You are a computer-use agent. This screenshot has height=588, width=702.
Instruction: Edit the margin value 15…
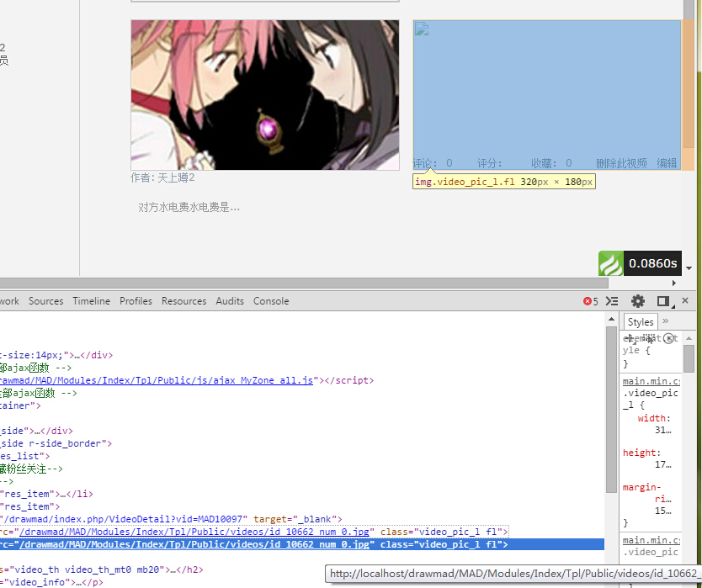663,511
